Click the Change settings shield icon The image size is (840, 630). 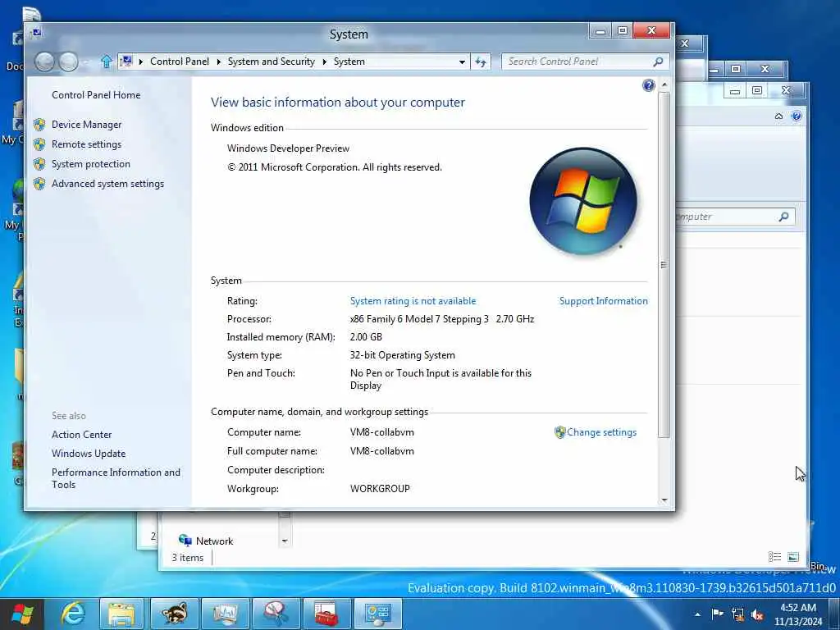pyautogui.click(x=559, y=432)
